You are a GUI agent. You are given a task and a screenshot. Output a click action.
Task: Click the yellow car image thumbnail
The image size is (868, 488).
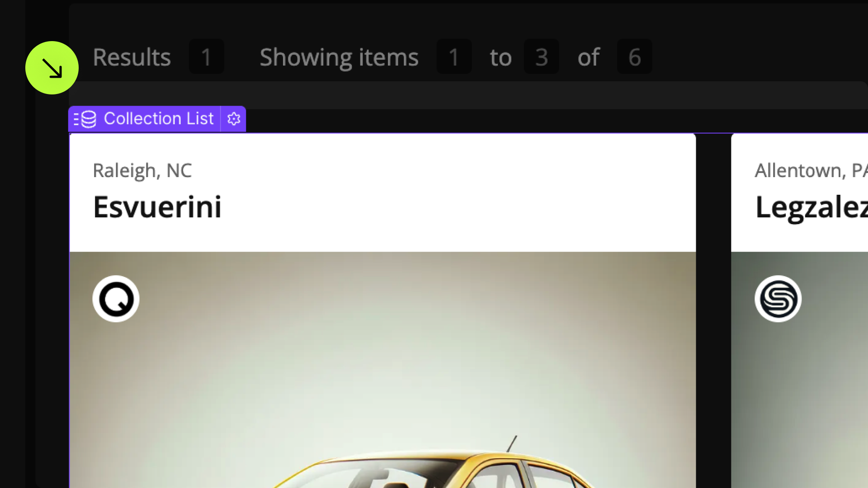pos(382,370)
